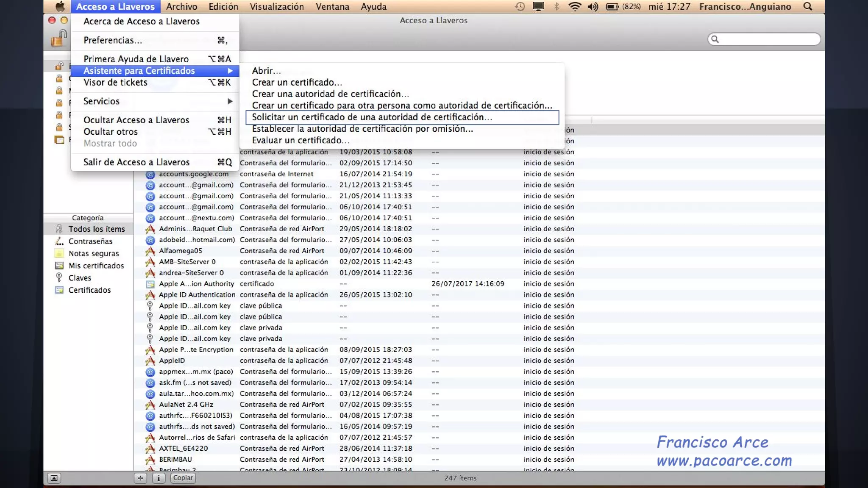
Task: Click Preferencias menu item
Action: [x=113, y=40]
